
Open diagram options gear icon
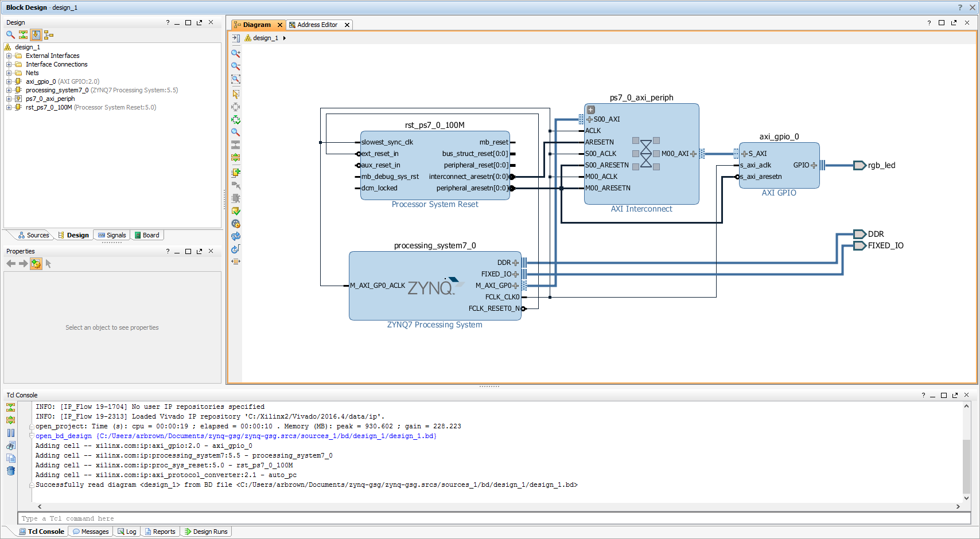pyautogui.click(x=236, y=224)
